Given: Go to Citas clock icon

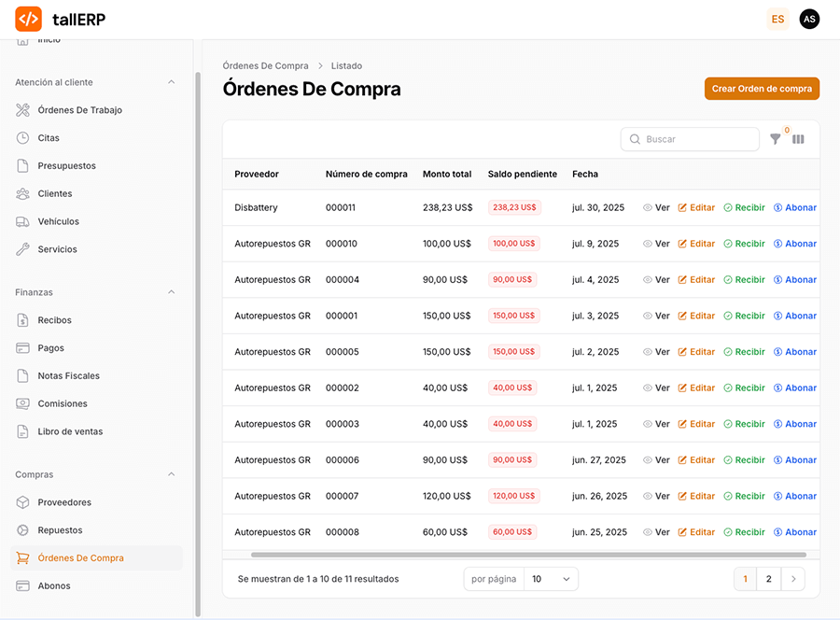Looking at the screenshot, I should 22,138.
